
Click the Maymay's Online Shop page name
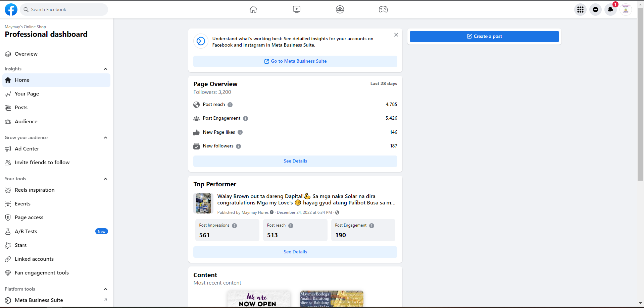(26, 27)
